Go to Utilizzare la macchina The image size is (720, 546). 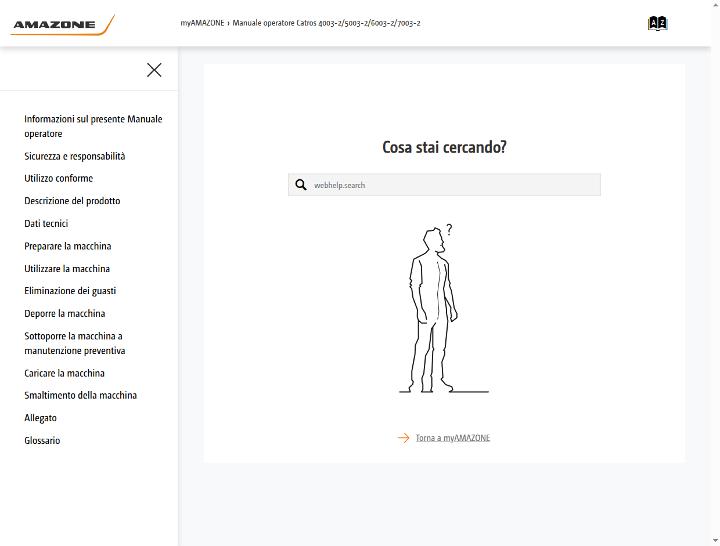67,269
